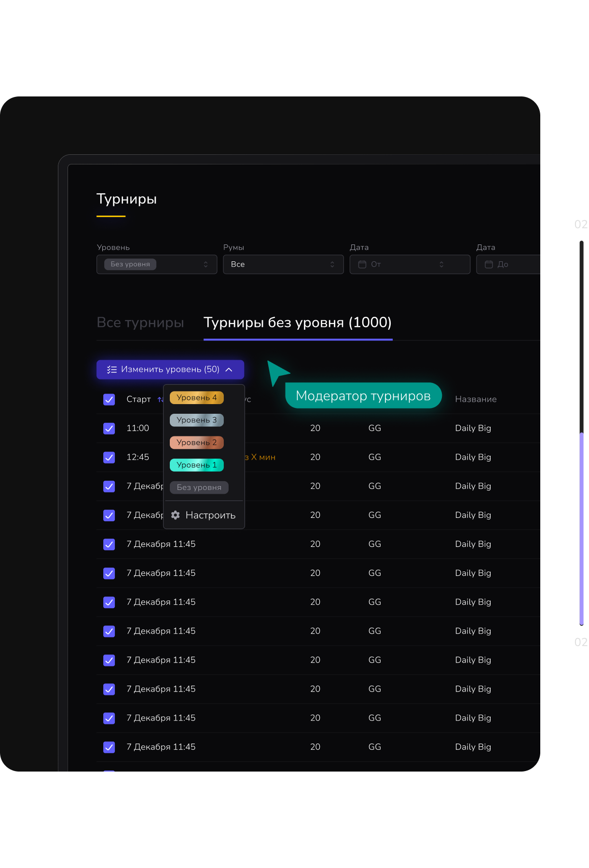
Task: Collapse menu using chevron on Изменить уровень
Action: (x=229, y=369)
